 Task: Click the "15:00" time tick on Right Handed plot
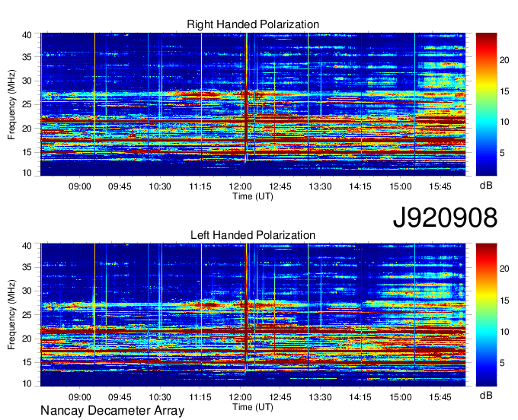401,186
